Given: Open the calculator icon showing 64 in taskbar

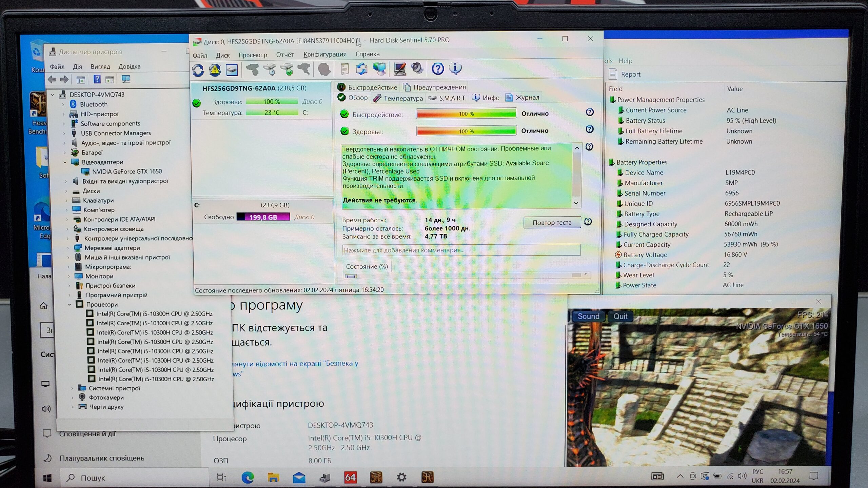Looking at the screenshot, I should (350, 477).
